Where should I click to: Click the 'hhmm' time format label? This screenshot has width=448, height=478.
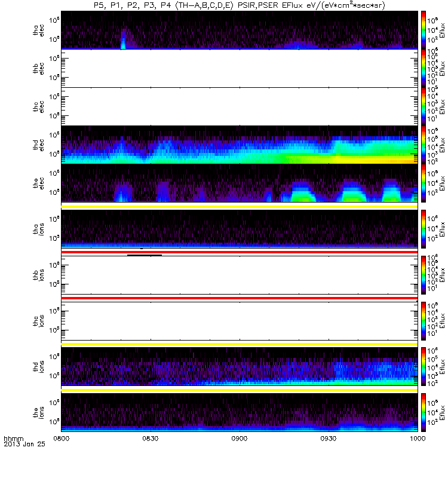pyautogui.click(x=13, y=439)
